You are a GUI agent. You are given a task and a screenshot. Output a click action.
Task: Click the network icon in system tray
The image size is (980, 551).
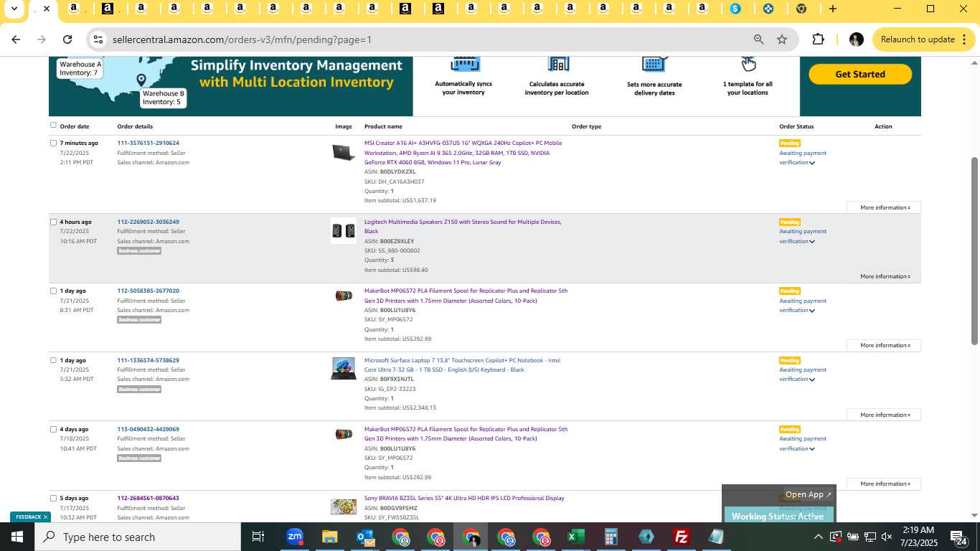tap(870, 537)
